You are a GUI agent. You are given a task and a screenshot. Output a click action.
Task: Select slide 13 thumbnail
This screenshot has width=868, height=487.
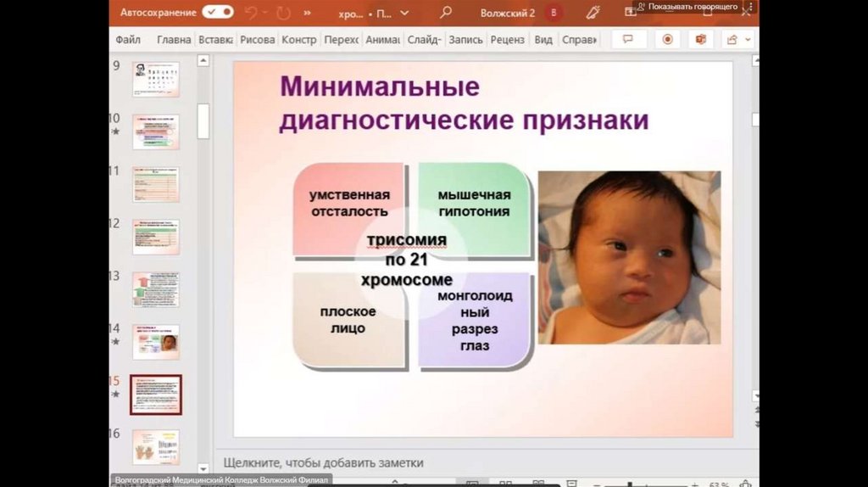click(156, 289)
